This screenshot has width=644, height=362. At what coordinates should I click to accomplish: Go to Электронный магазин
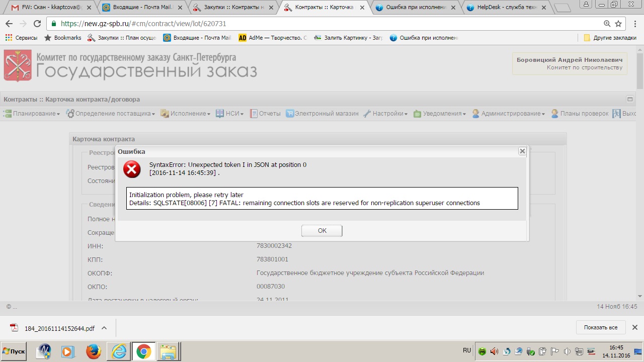(x=322, y=114)
